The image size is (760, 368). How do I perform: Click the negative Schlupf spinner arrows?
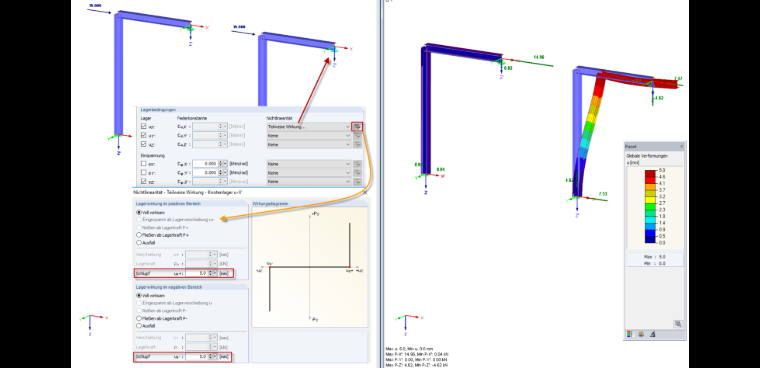210,357
